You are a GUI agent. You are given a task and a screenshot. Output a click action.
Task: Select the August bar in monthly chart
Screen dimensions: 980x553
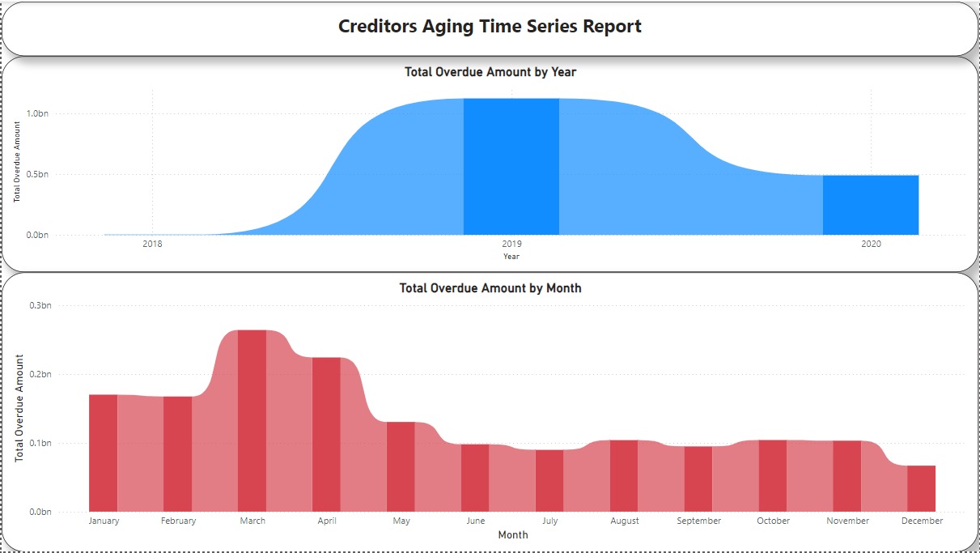(x=624, y=475)
